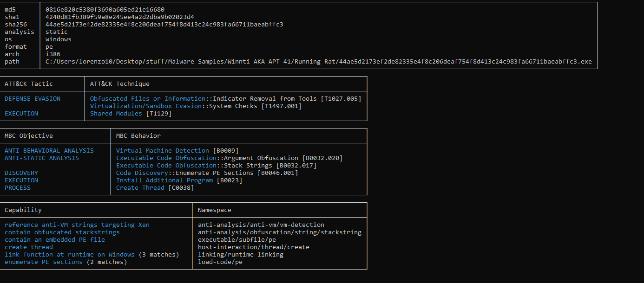Click reference anti-VM strings targeting Xen
Screen dimensions: 644x283
77,225
